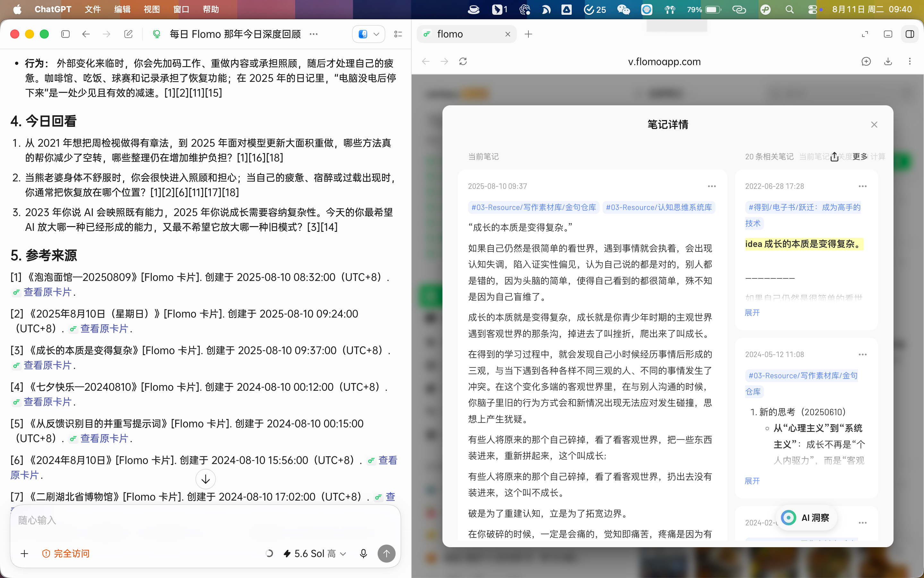Image resolution: width=924 pixels, height=578 pixels.
Task: Open the Apple menu
Action: (17, 9)
